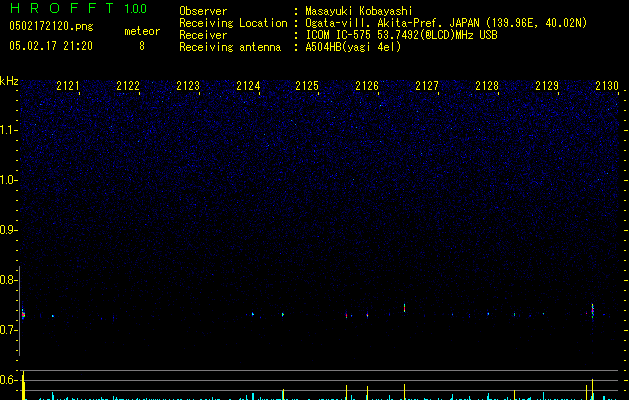The height and width of the screenshot is (400, 629).
Task: Click the 2129 time axis label
Action: tap(547, 86)
